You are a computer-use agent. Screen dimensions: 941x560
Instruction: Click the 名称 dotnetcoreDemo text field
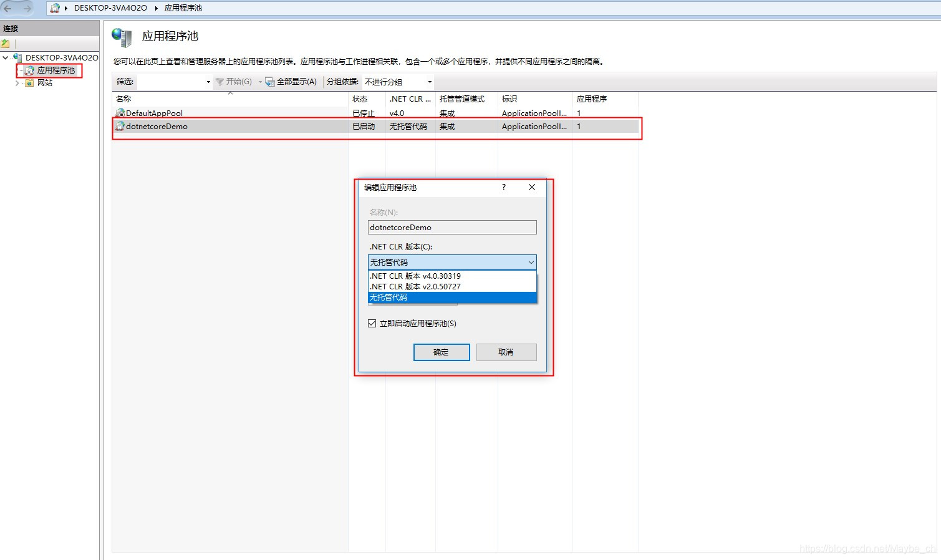tap(452, 227)
